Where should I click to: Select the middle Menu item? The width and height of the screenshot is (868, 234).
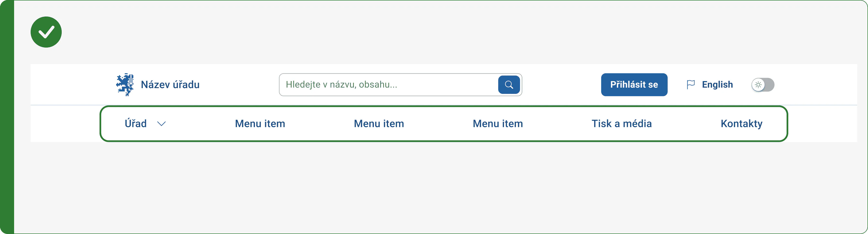pyautogui.click(x=379, y=124)
